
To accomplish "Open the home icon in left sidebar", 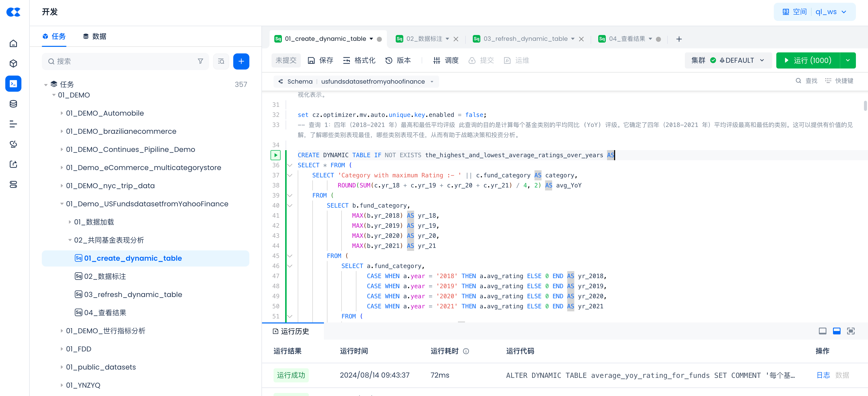I will point(13,43).
